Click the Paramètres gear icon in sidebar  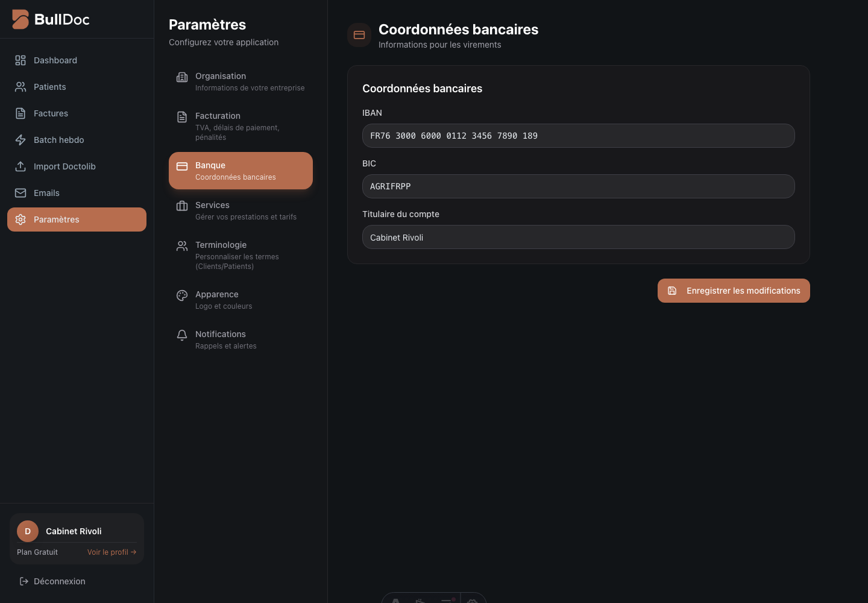coord(20,219)
